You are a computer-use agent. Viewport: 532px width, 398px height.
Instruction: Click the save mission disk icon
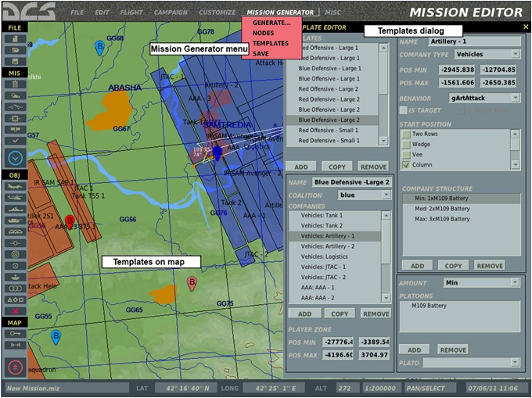pos(15,60)
